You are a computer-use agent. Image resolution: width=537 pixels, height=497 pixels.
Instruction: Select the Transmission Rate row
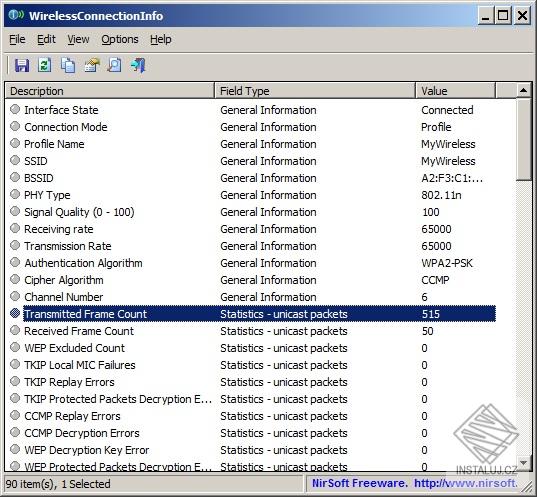click(x=252, y=246)
